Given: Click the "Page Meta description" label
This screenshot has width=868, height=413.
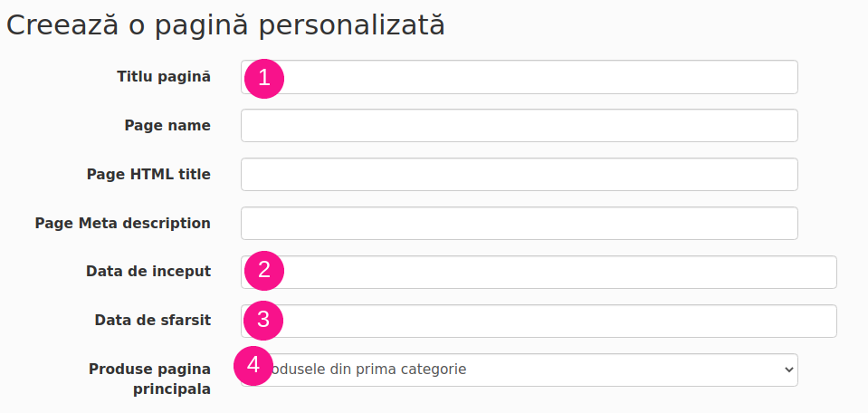Looking at the screenshot, I should coord(123,223).
